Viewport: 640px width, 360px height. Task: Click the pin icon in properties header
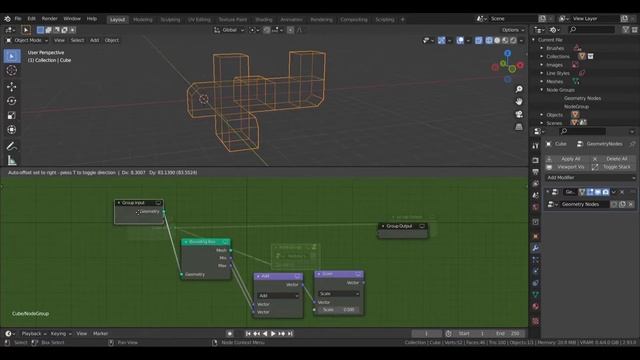633,144
